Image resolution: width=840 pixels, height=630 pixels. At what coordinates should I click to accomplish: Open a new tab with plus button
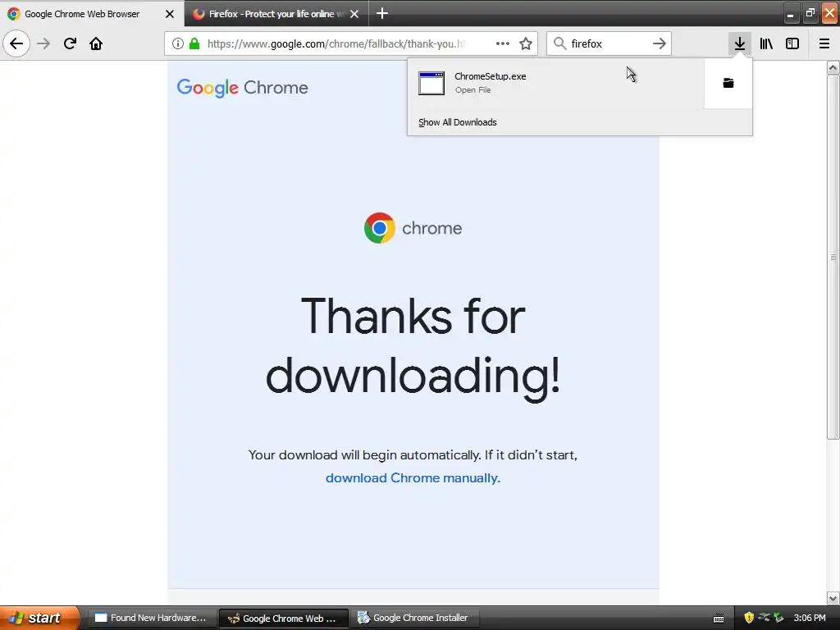tap(382, 13)
